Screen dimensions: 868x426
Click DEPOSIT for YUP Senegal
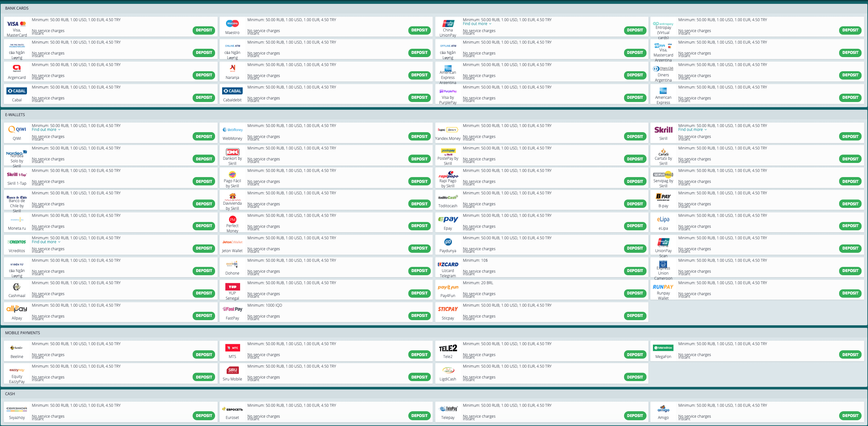(x=419, y=293)
